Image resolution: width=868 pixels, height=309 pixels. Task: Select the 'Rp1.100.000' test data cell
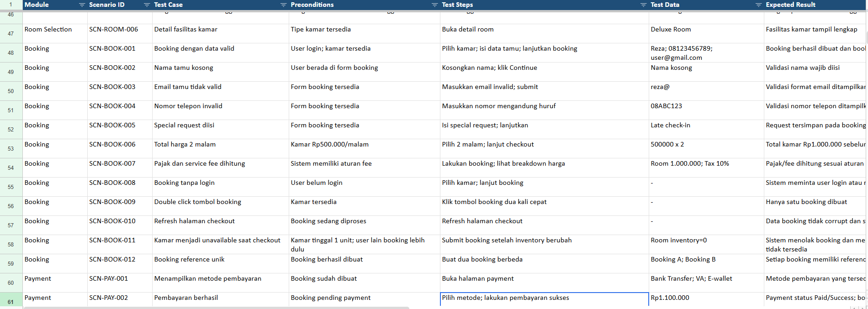point(706,299)
